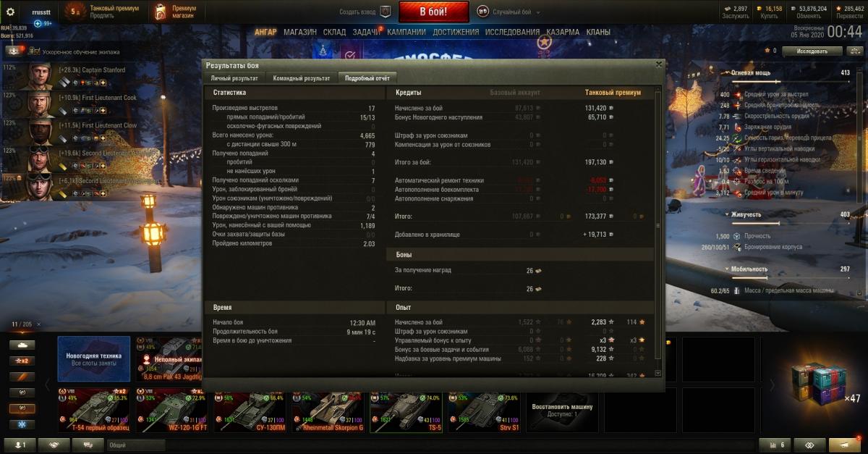Open the settings gear menu
This screenshot has height=454, width=868.
[10, 11]
